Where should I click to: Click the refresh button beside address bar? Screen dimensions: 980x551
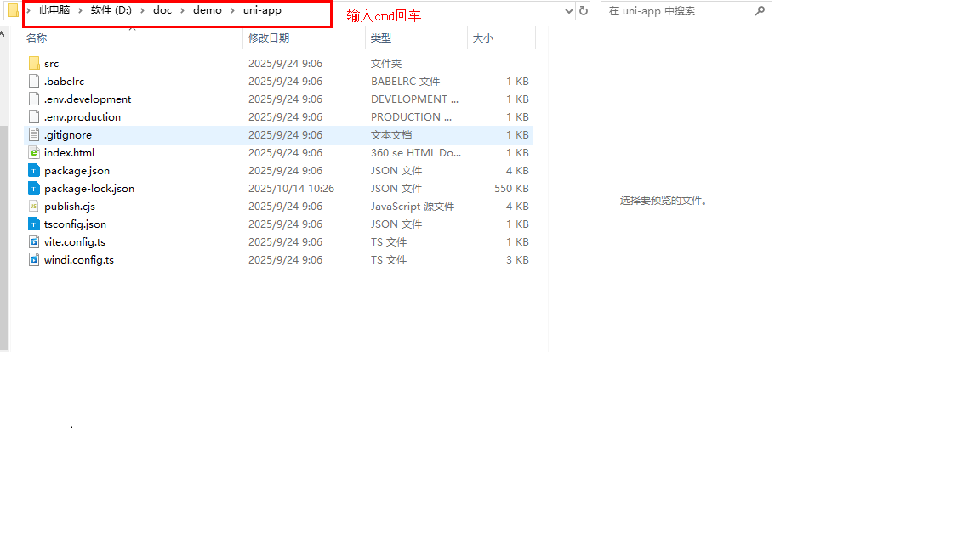click(584, 11)
